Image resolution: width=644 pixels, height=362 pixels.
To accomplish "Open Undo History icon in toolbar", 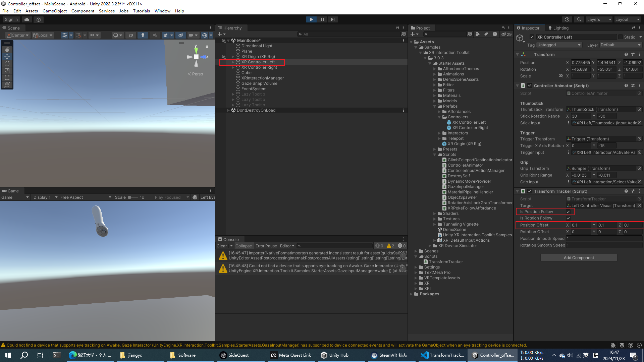I will [x=567, y=19].
